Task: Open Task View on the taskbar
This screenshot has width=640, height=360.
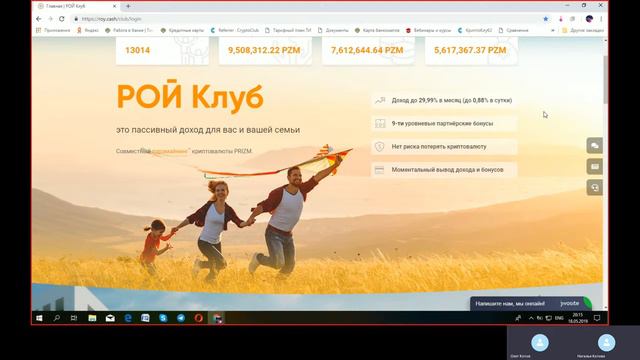Action: (74, 318)
